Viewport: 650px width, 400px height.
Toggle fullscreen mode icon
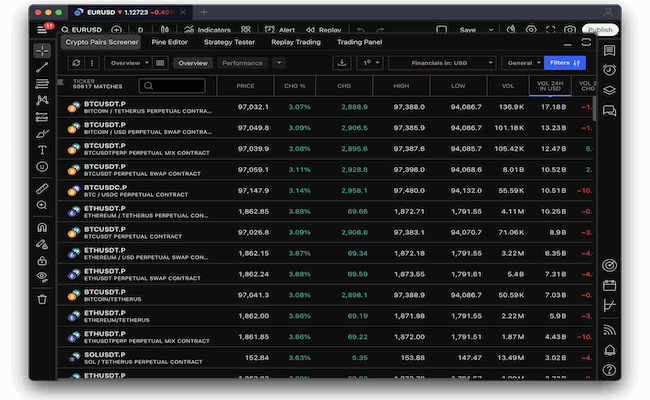point(551,30)
